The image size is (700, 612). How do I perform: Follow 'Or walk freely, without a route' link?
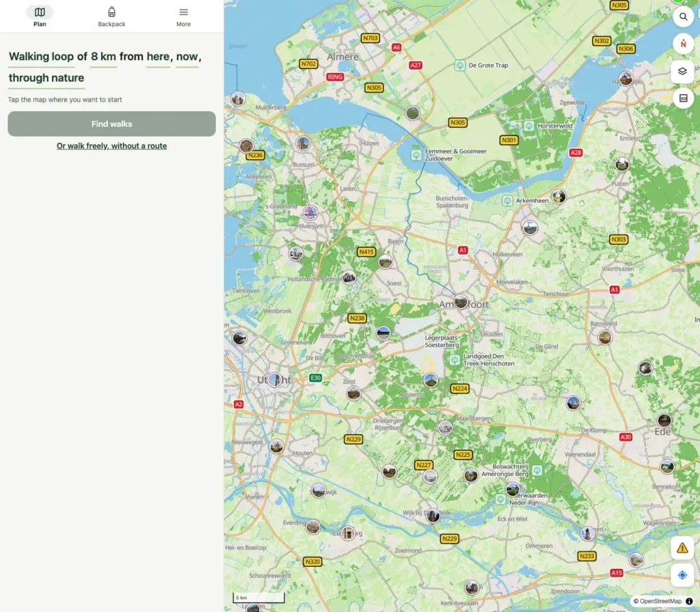[x=111, y=146]
